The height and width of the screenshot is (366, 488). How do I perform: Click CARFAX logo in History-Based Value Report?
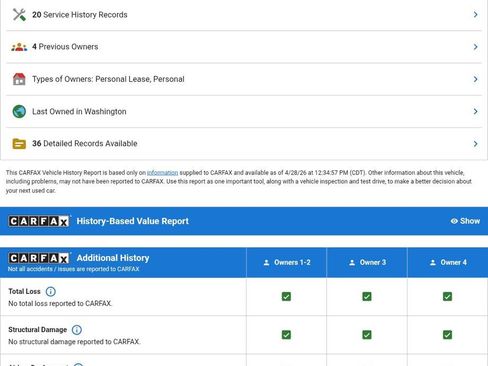[x=39, y=221]
